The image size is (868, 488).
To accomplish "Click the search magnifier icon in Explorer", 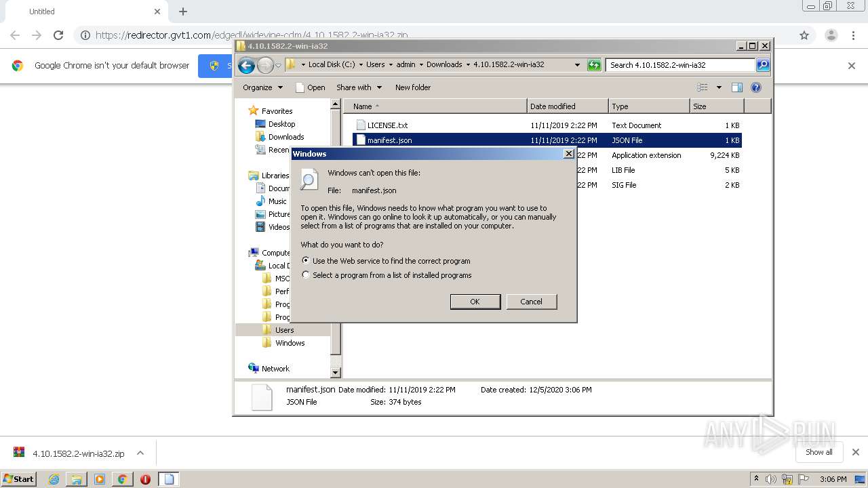I will [763, 65].
